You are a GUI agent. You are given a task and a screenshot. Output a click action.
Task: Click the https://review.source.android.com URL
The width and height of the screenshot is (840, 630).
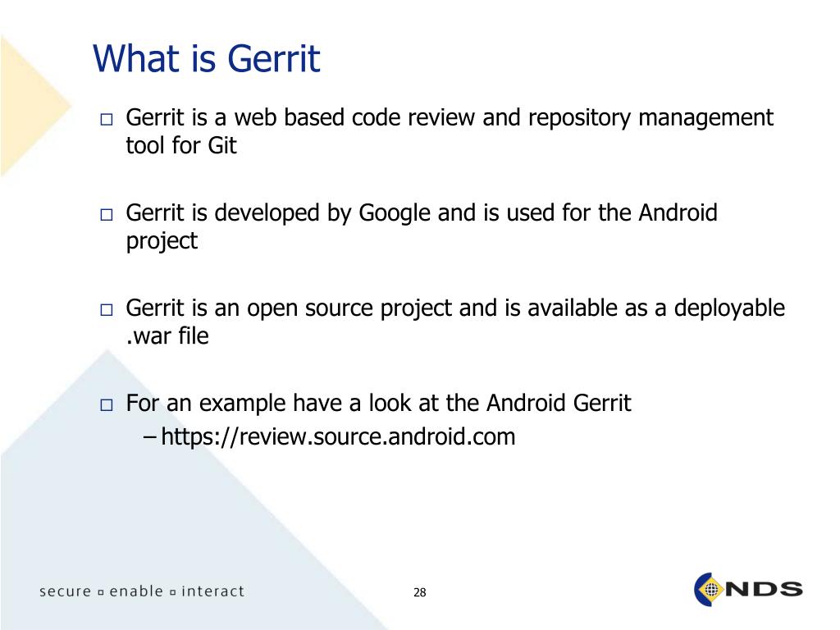click(338, 436)
